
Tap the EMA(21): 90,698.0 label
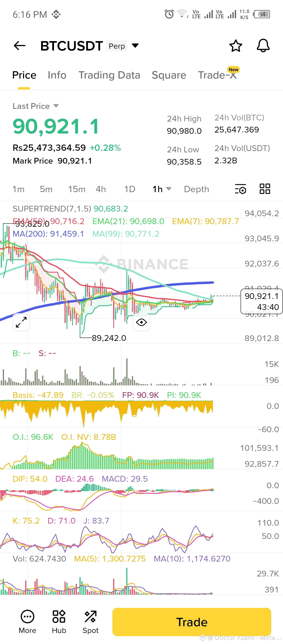tap(128, 221)
